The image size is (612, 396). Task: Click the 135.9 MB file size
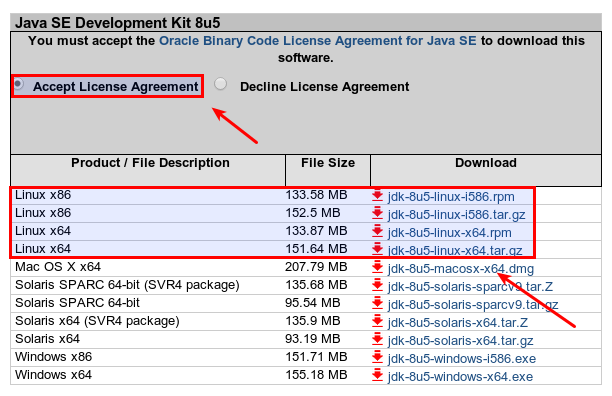[x=313, y=321]
